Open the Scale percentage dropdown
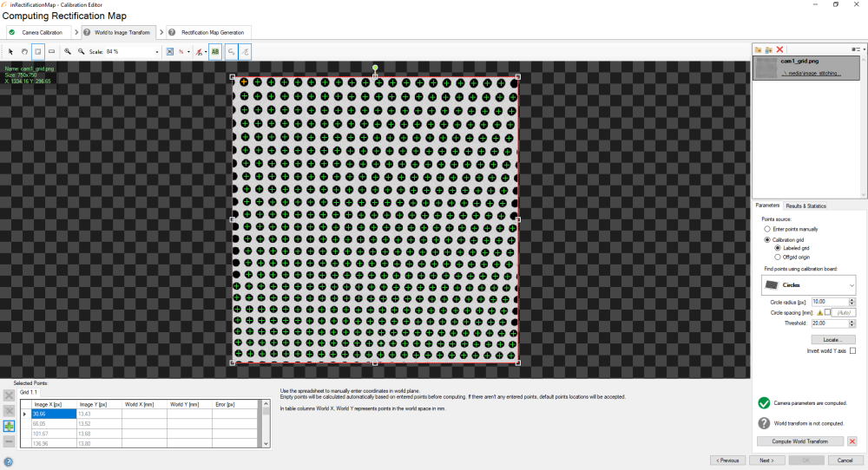This screenshot has height=470, width=868. pos(157,52)
